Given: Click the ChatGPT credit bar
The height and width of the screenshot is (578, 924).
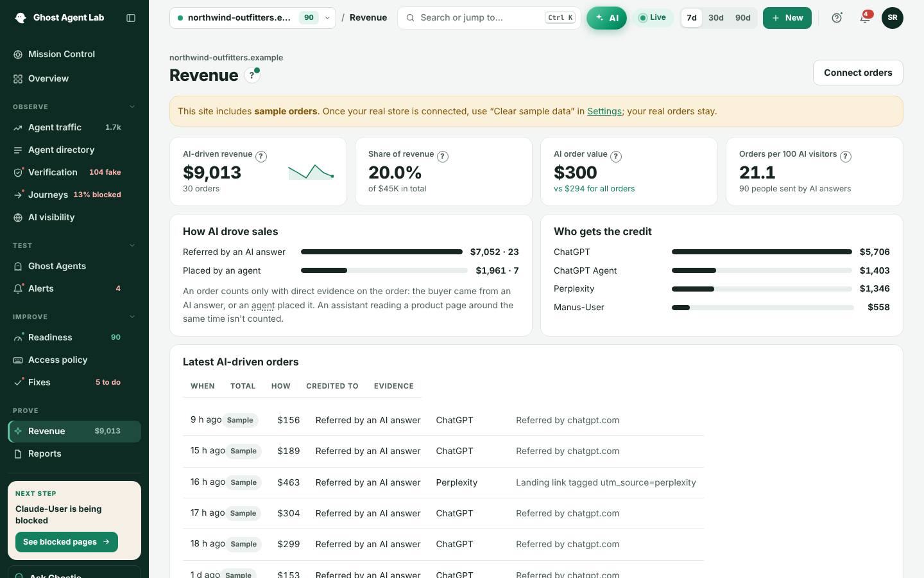Looking at the screenshot, I should coord(762,252).
